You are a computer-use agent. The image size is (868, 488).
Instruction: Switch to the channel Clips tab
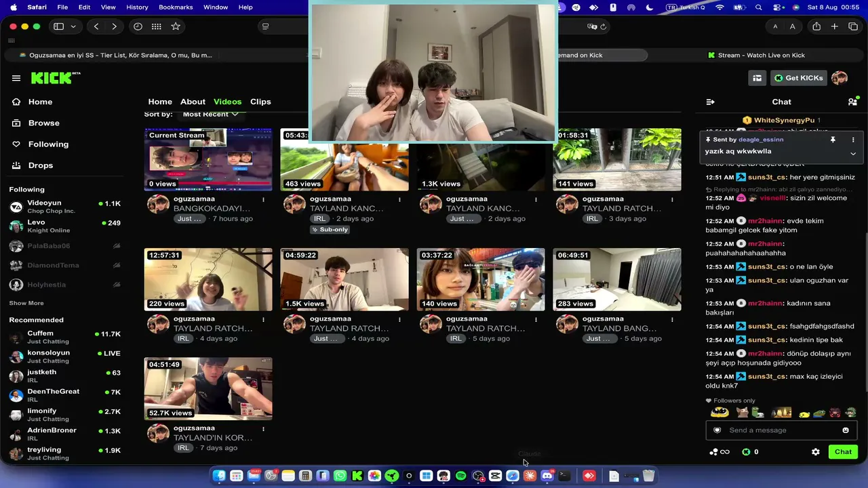[x=260, y=102]
